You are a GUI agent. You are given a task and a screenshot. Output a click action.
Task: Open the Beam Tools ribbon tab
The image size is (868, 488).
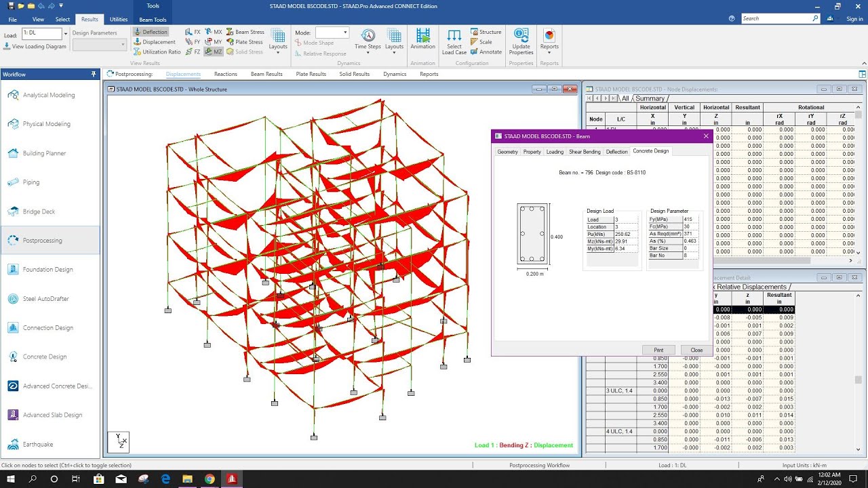(153, 19)
